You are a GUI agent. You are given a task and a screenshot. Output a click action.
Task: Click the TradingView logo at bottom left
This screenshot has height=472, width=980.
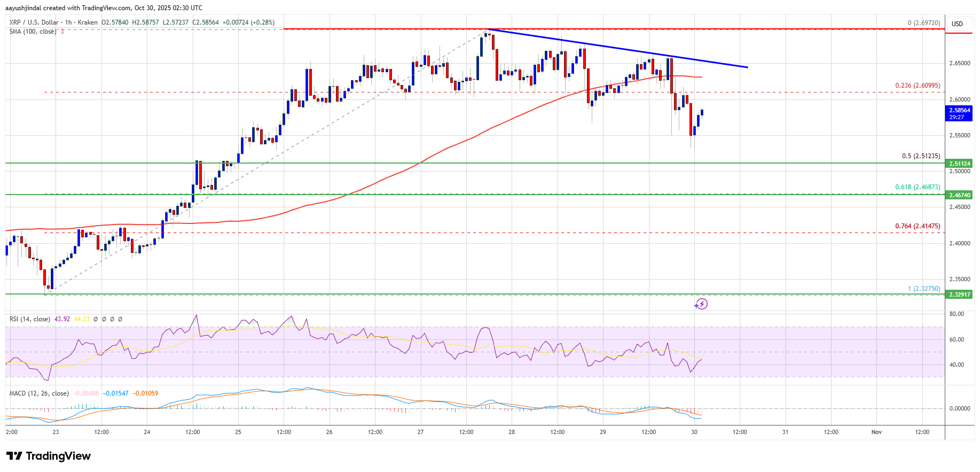pyautogui.click(x=49, y=456)
